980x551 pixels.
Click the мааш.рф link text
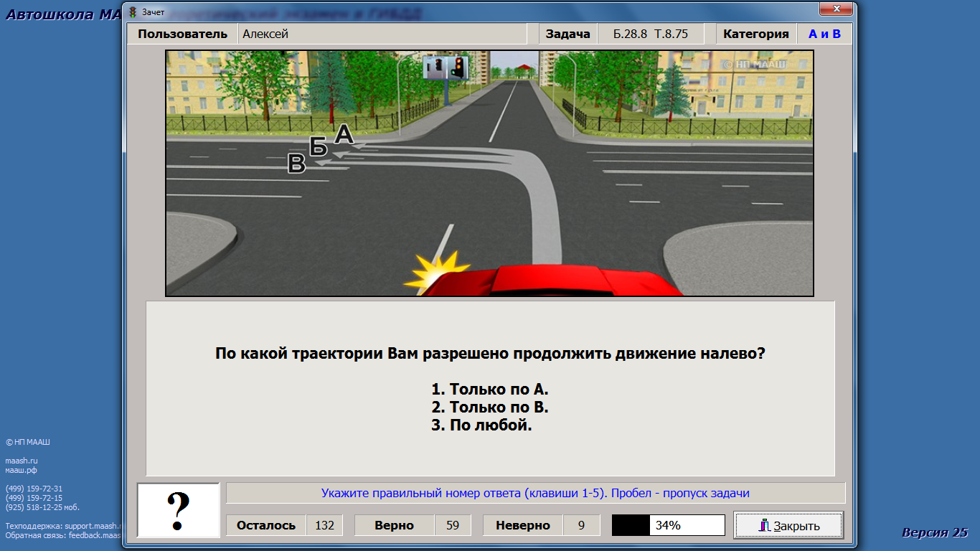click(20, 470)
